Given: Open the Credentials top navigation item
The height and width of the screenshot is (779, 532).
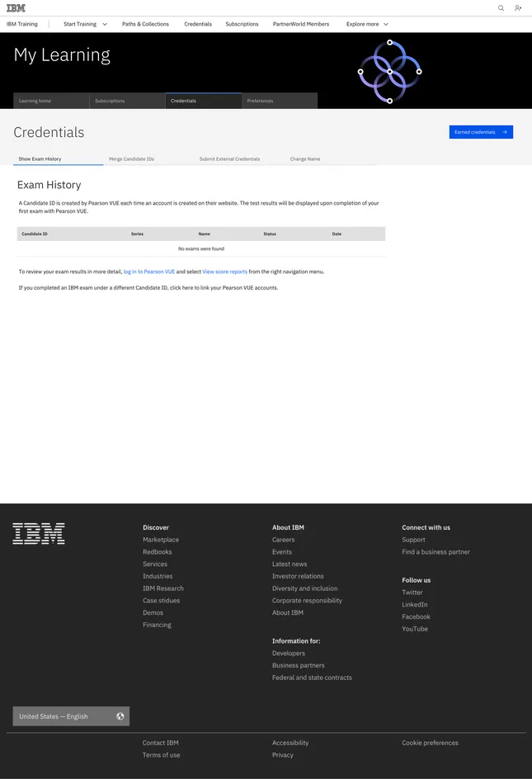Looking at the screenshot, I should (x=198, y=24).
